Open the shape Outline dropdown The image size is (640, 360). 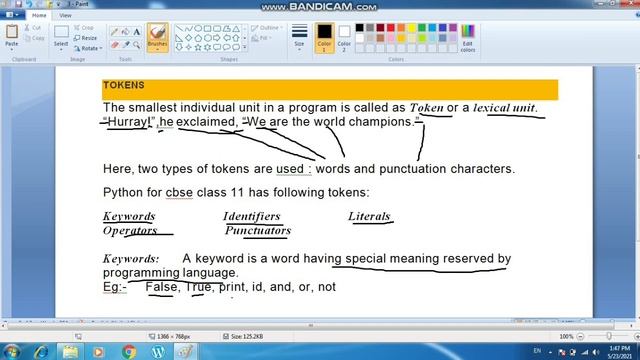267,28
